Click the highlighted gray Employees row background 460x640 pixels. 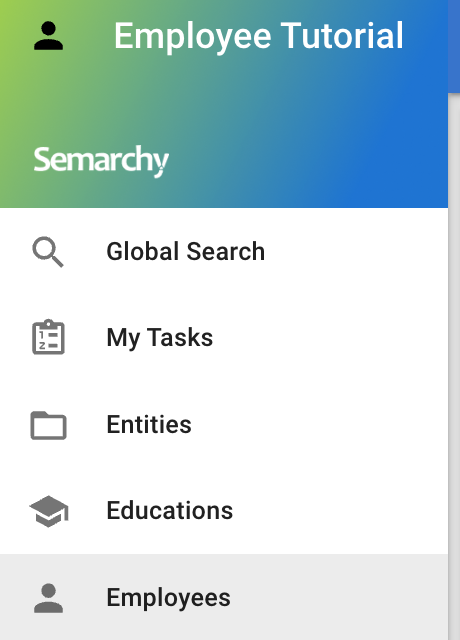click(224, 597)
